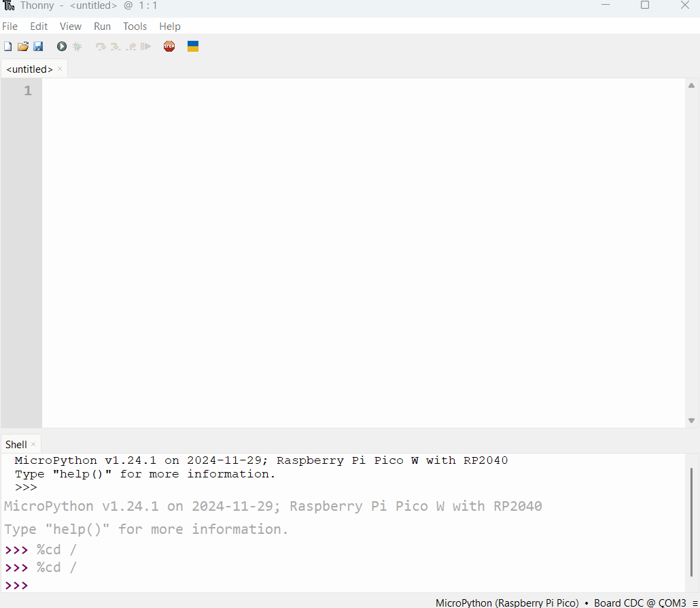700x608 pixels.
Task: Click the first "%cd /" shell line
Action: pyautogui.click(x=56, y=550)
